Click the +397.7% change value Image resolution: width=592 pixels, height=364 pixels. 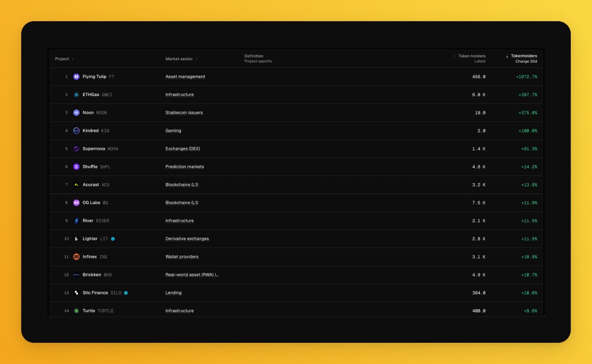[x=528, y=95]
